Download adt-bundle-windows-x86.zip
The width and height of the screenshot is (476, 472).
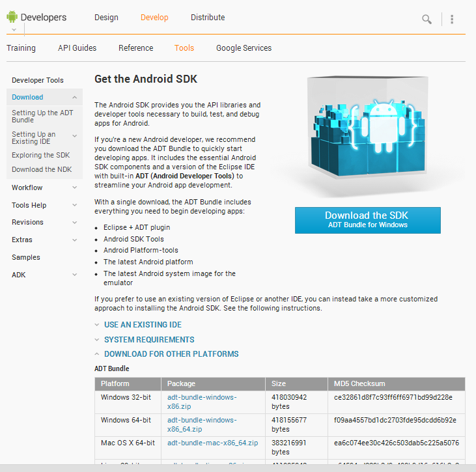(x=202, y=402)
